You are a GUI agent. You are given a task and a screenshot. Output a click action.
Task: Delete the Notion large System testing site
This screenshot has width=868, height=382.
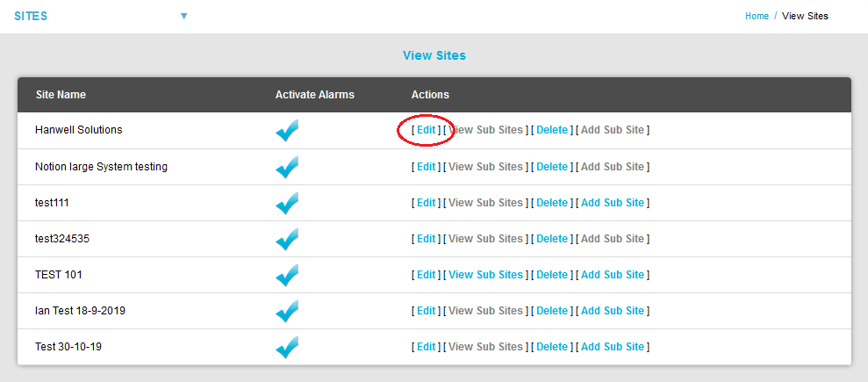coord(552,167)
